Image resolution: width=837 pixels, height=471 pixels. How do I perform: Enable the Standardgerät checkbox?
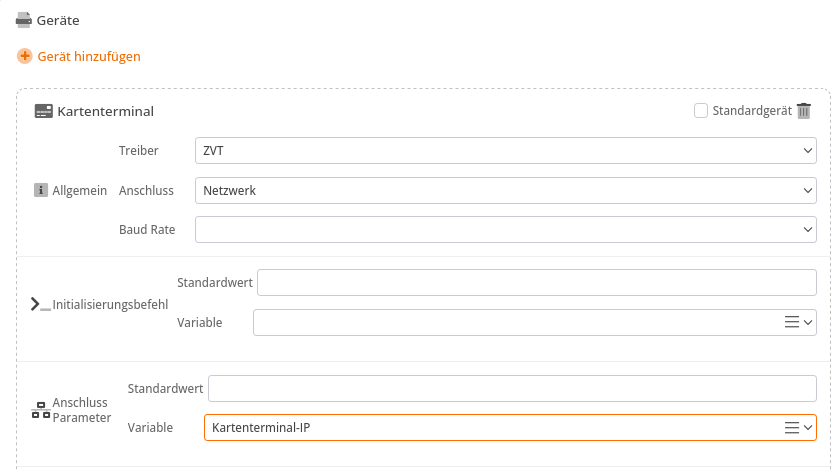701,111
